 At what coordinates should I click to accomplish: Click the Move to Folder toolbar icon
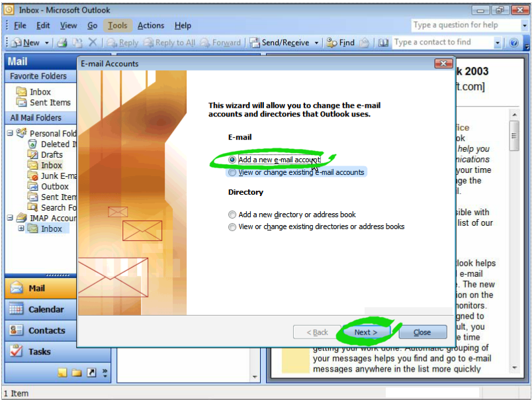77,42
